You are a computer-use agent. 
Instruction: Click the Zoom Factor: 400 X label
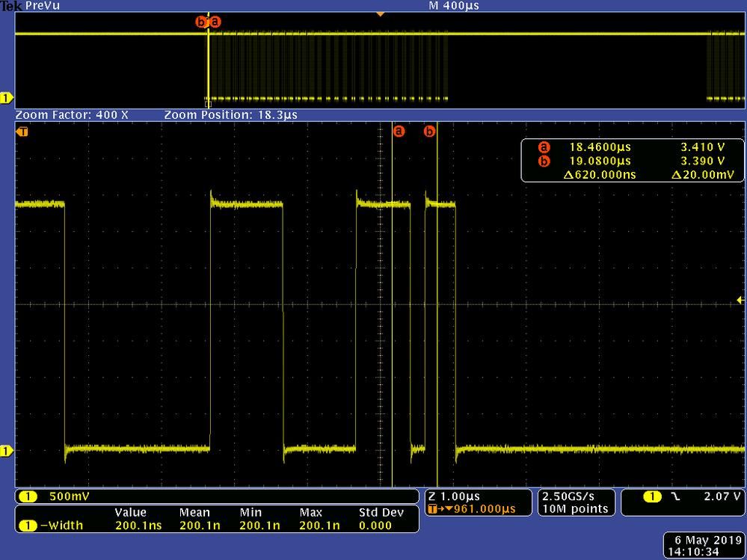point(72,114)
